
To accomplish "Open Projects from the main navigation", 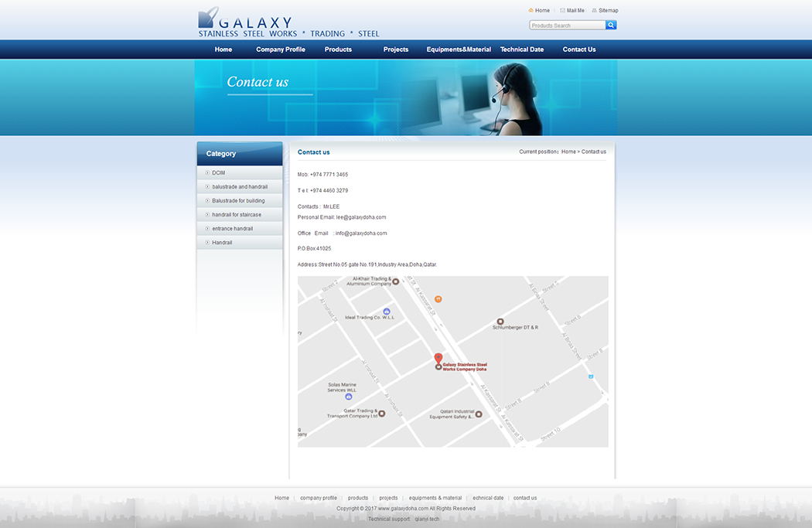I will [396, 49].
